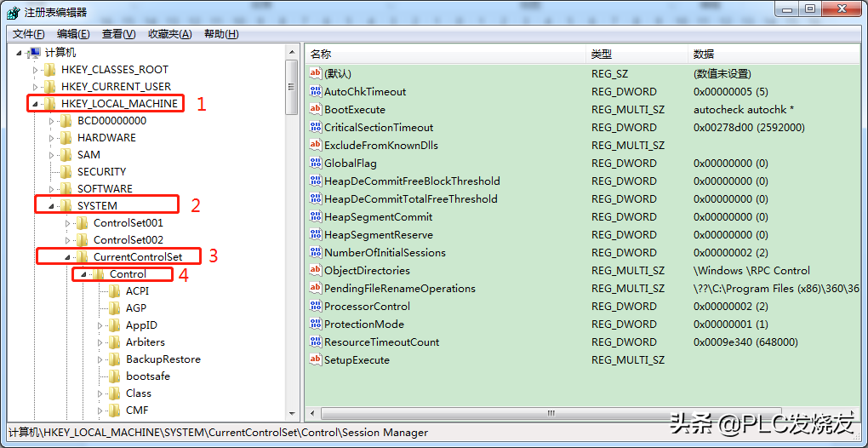Click the SAM folder icon

66,155
